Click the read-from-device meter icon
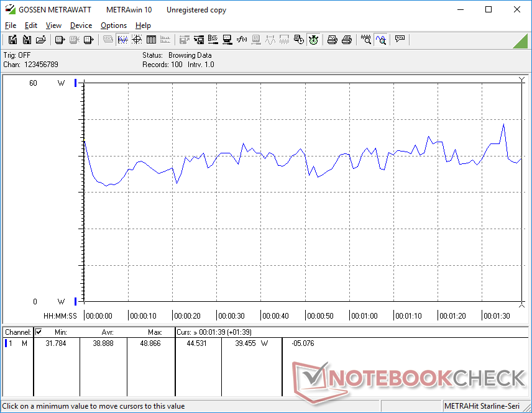This screenshot has height=413, width=532. [x=60, y=40]
